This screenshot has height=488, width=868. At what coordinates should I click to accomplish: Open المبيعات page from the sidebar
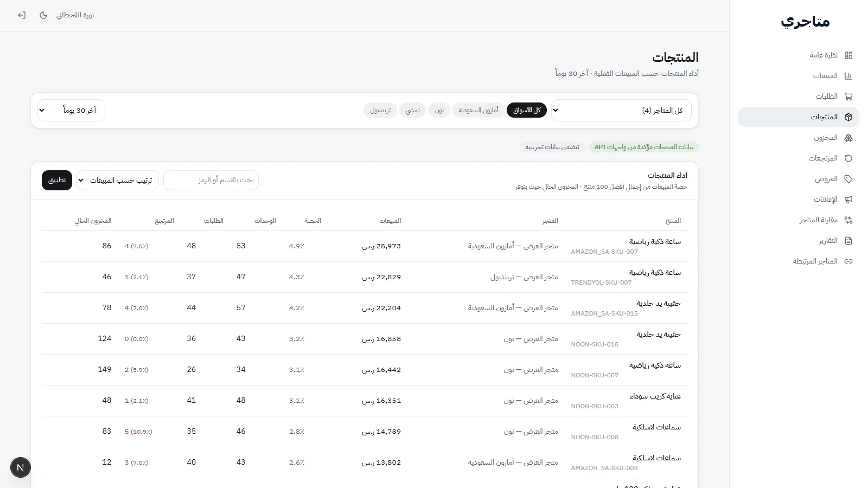(x=799, y=76)
